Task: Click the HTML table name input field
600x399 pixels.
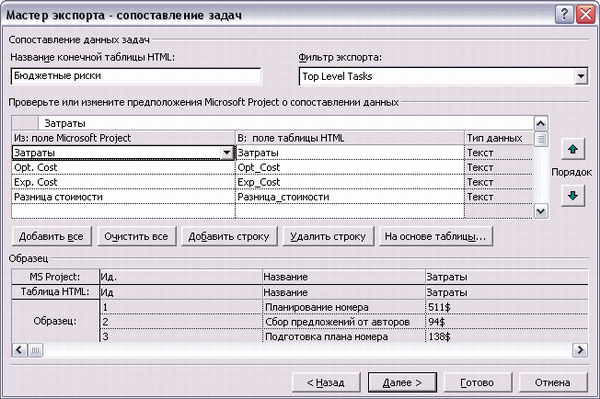Action: pos(136,76)
